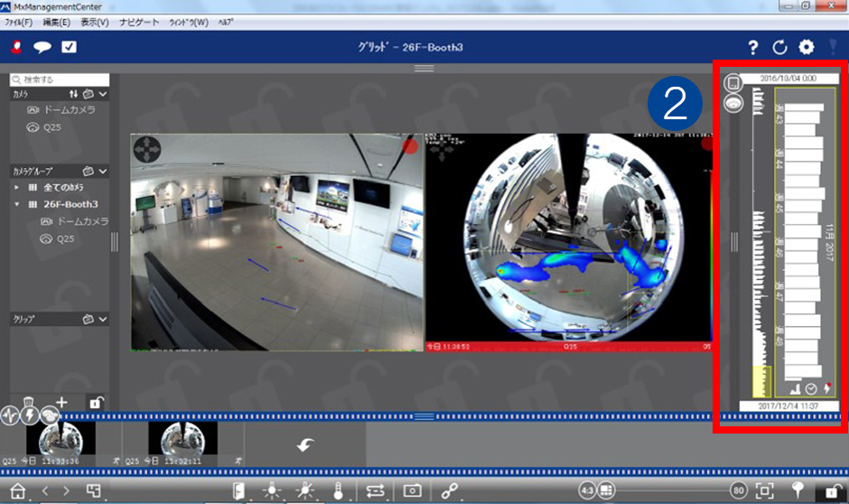Click the yellow highlighted range in timeline
Screen dimensions: 849x504
click(x=761, y=382)
